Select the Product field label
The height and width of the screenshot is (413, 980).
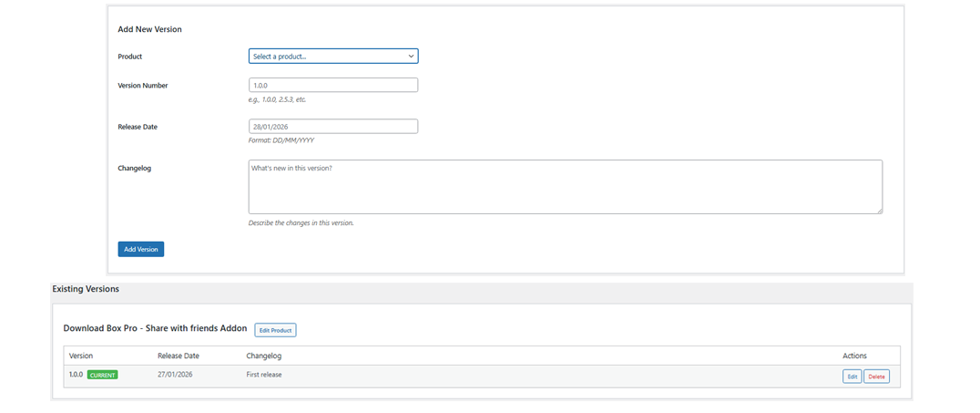pos(130,57)
